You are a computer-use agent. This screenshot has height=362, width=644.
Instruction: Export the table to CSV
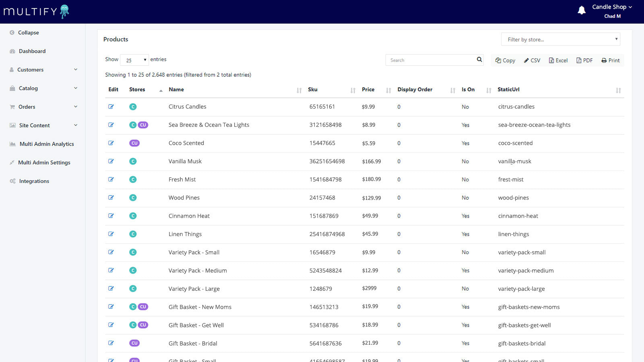[532, 60]
